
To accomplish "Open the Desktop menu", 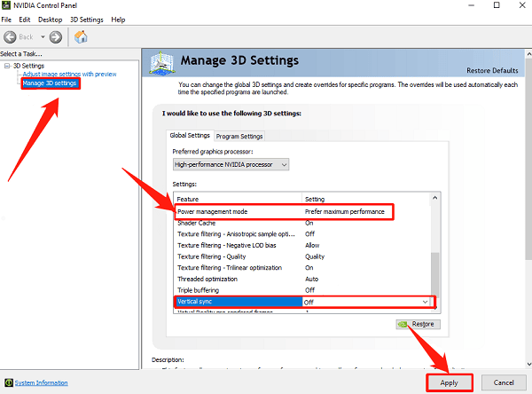I will [x=51, y=20].
